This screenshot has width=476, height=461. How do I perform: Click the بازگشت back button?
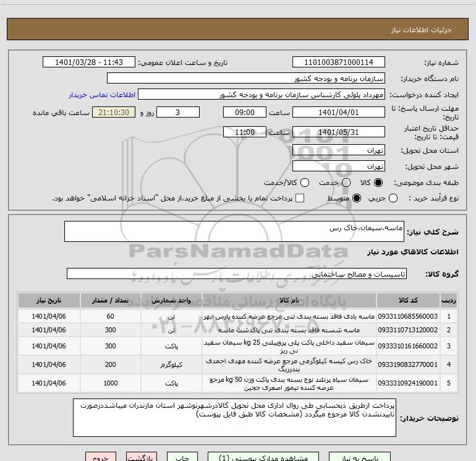[x=142, y=457]
